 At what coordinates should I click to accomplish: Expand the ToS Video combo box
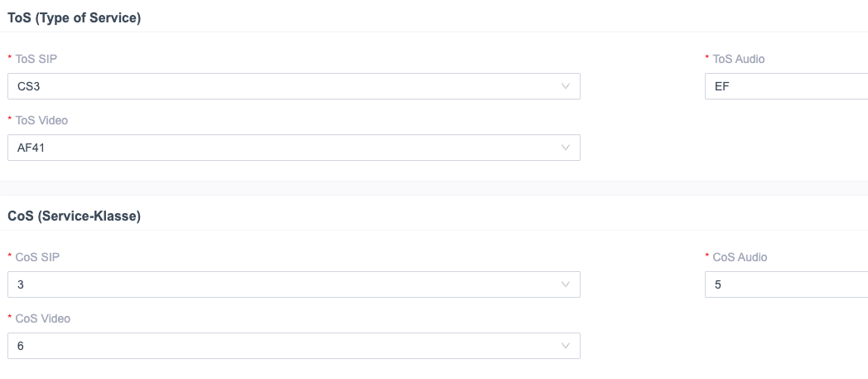293,148
